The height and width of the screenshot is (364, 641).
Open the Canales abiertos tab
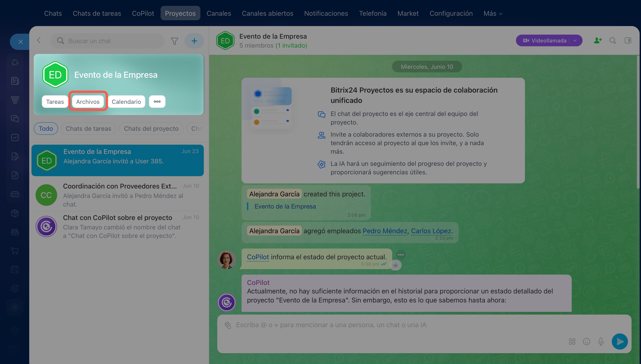267,13
